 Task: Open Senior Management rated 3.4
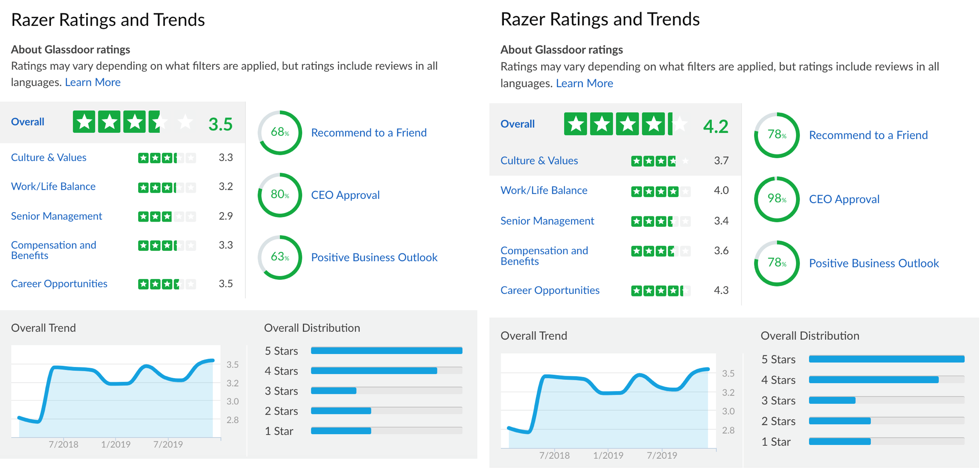point(547,221)
